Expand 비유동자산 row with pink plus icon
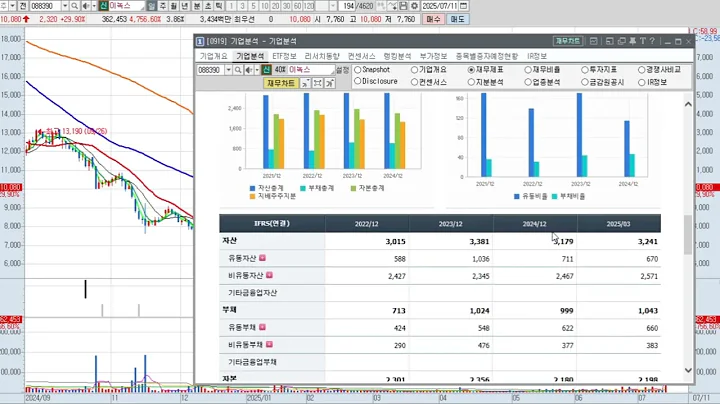Screen dimensions: 720x404 (269, 275)
